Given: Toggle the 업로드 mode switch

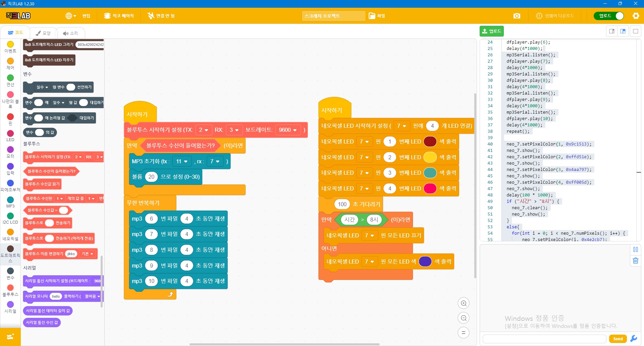Looking at the screenshot, I should coord(609,16).
